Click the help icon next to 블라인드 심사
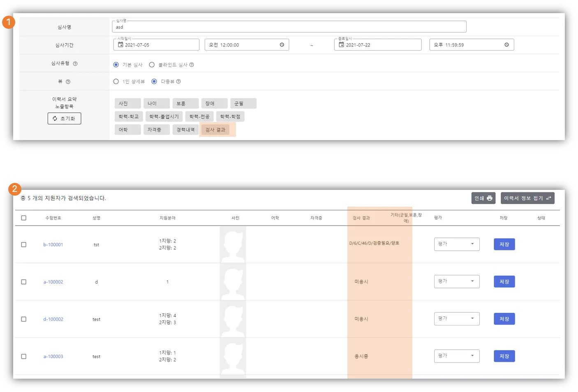This screenshot has height=392, width=578. pos(192,65)
